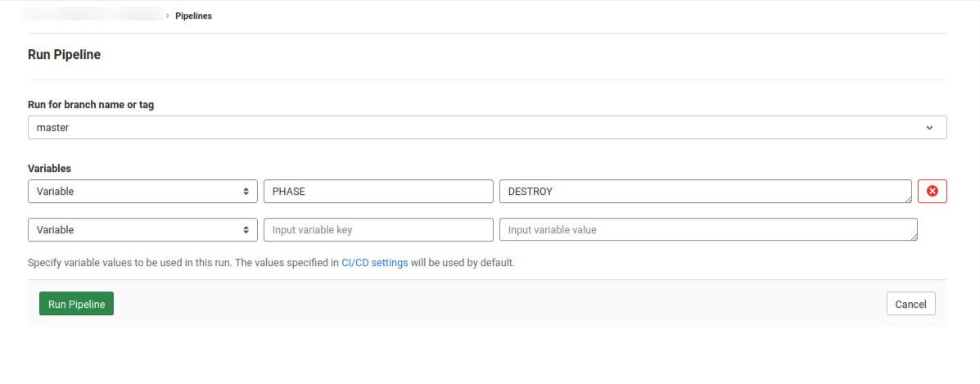Image resolution: width=980 pixels, height=384 pixels.
Task: Follow the CI/CD settings link
Action: [374, 264]
